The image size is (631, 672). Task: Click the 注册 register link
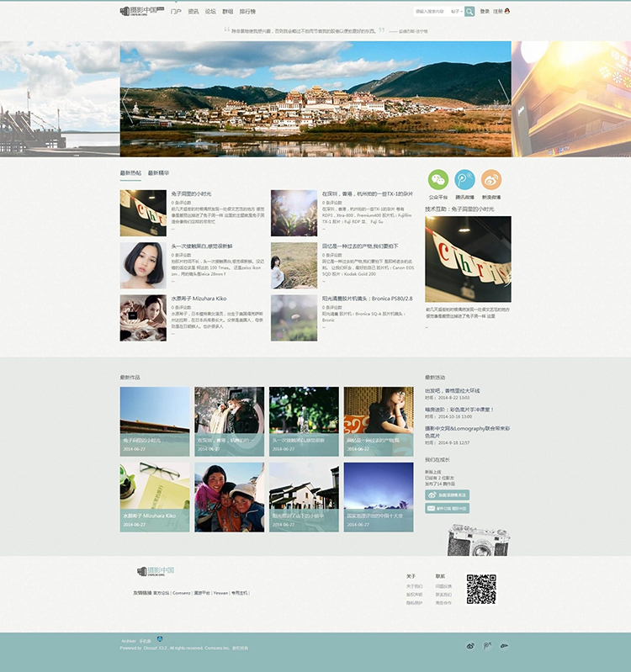[498, 12]
